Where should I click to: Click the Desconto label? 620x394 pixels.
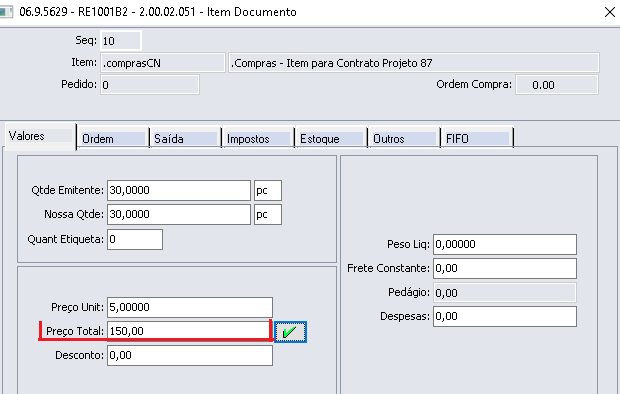pyautogui.click(x=79, y=355)
